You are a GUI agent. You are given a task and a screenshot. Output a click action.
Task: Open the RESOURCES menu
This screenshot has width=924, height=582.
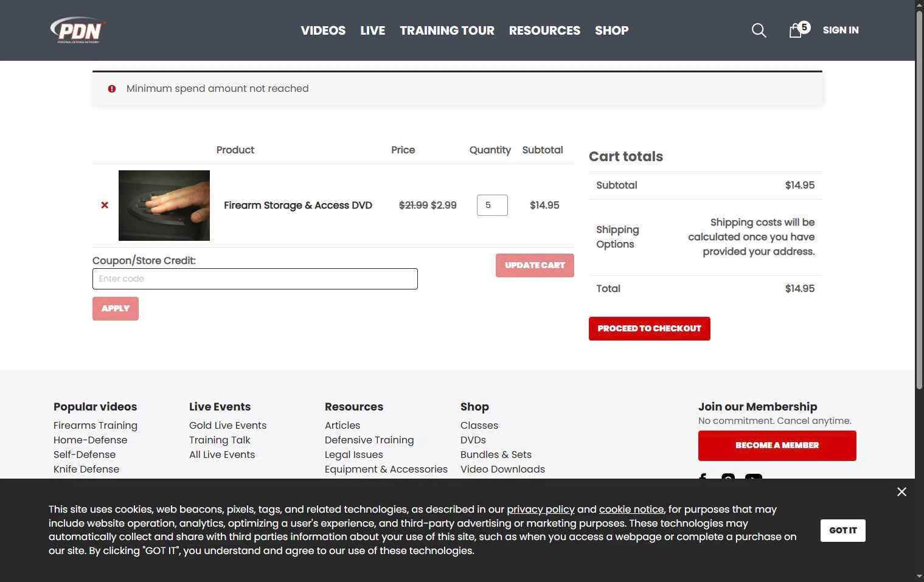coord(544,30)
